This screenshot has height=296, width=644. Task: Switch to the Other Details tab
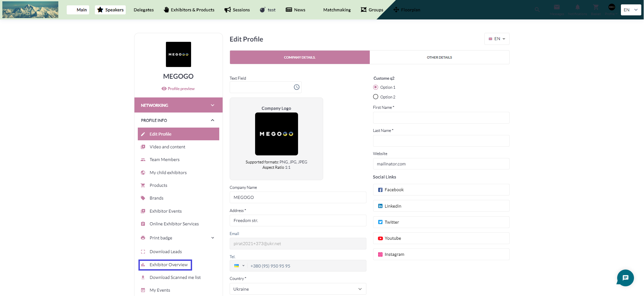tap(440, 57)
